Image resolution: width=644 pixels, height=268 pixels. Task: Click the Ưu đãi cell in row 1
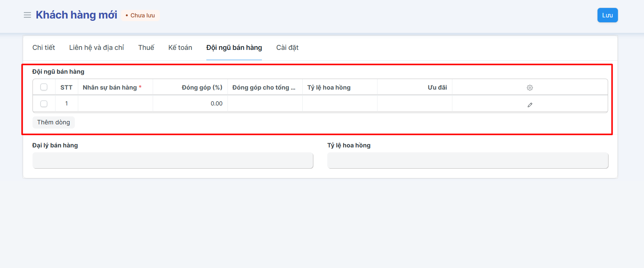(x=415, y=104)
